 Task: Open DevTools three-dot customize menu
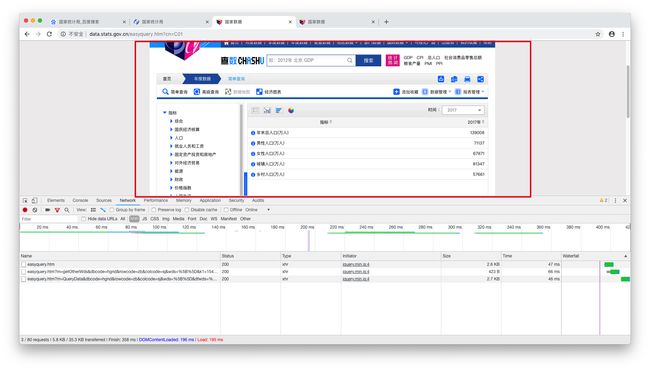point(615,201)
